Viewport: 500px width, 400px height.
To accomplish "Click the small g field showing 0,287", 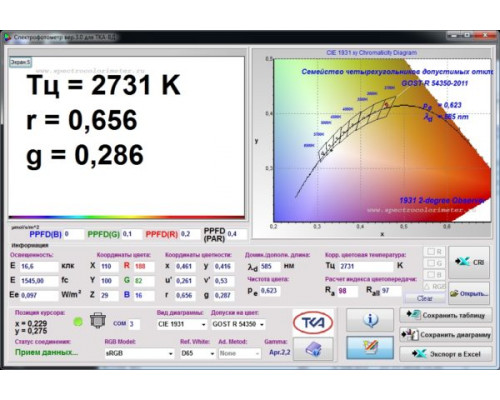I will click(x=224, y=295).
